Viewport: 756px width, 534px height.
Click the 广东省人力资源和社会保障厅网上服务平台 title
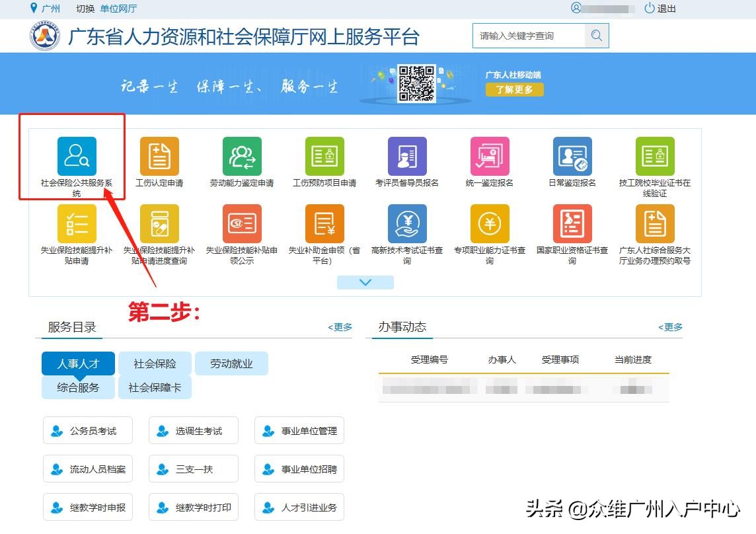(244, 36)
